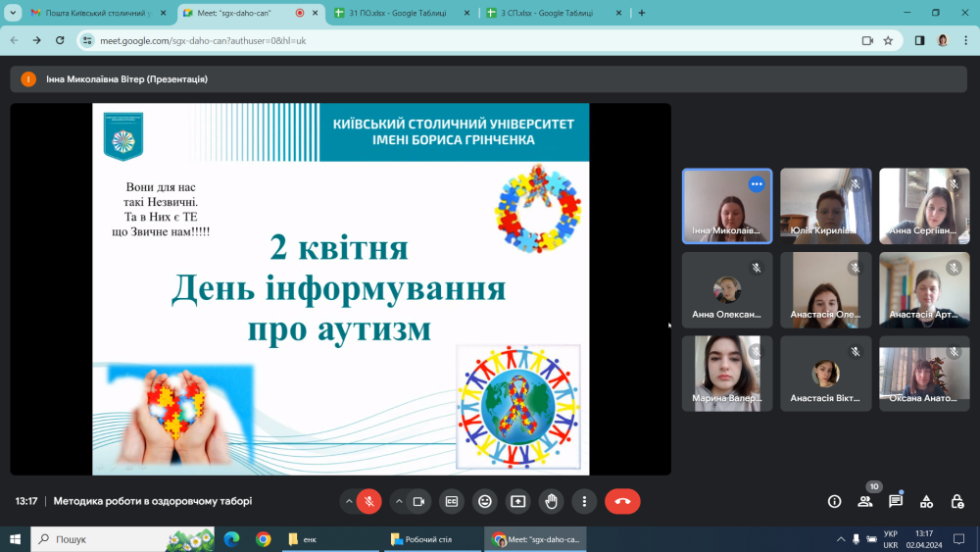Open Chrome three-dot menu
The width and height of the screenshot is (980, 552).
pyautogui.click(x=966, y=40)
